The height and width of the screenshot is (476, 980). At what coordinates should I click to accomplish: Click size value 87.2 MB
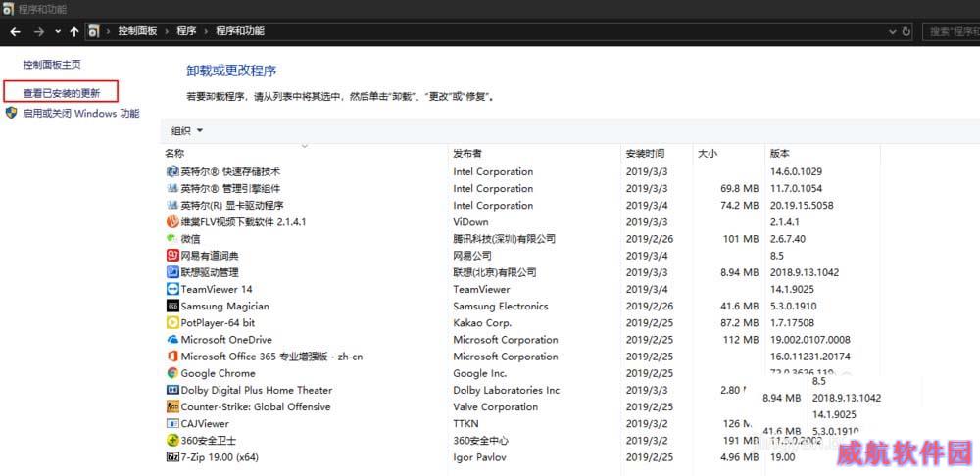click(739, 323)
